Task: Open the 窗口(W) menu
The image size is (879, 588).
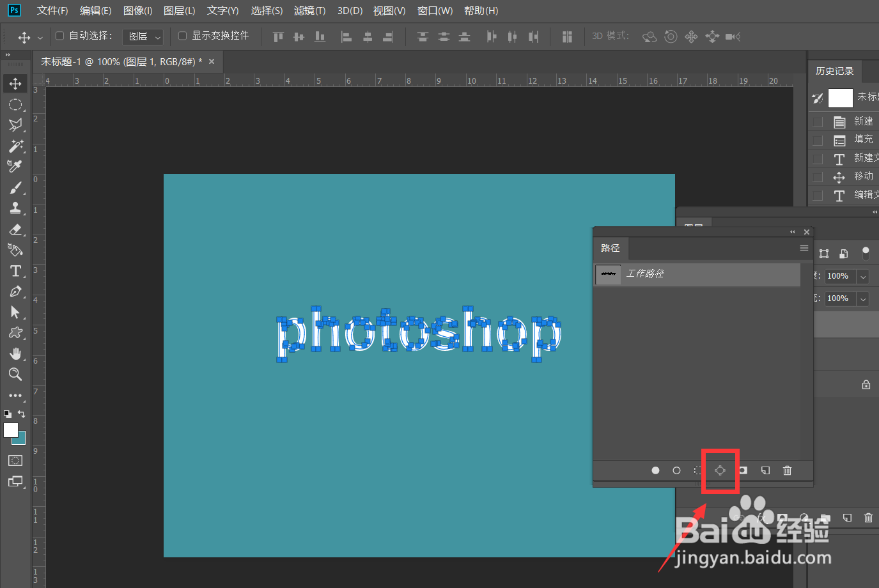Action: [x=435, y=11]
